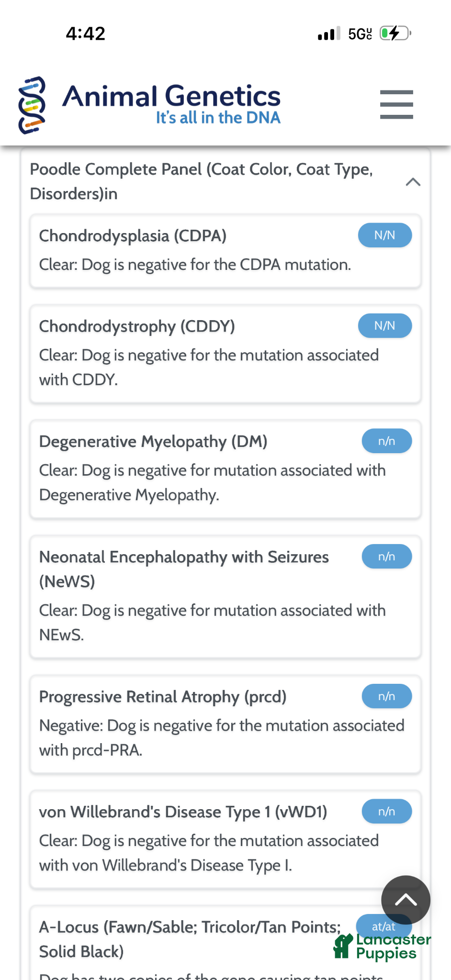Tap the battery charging icon in status bar

tap(395, 33)
